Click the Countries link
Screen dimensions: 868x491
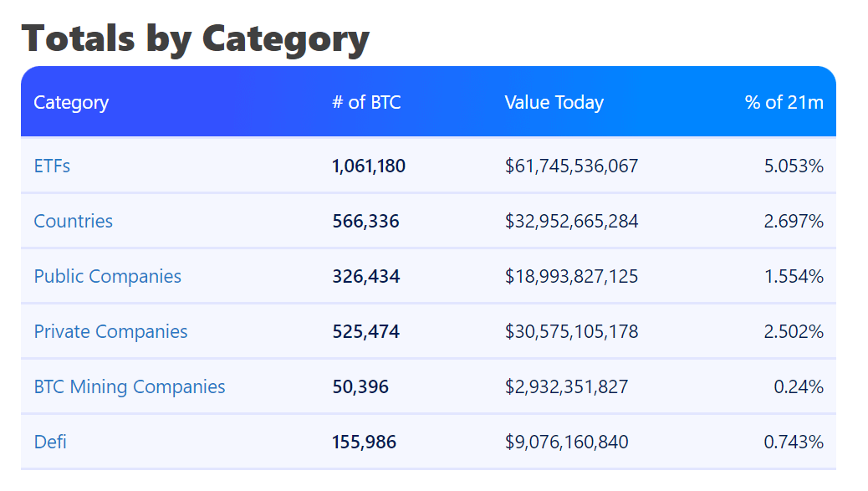click(x=73, y=221)
